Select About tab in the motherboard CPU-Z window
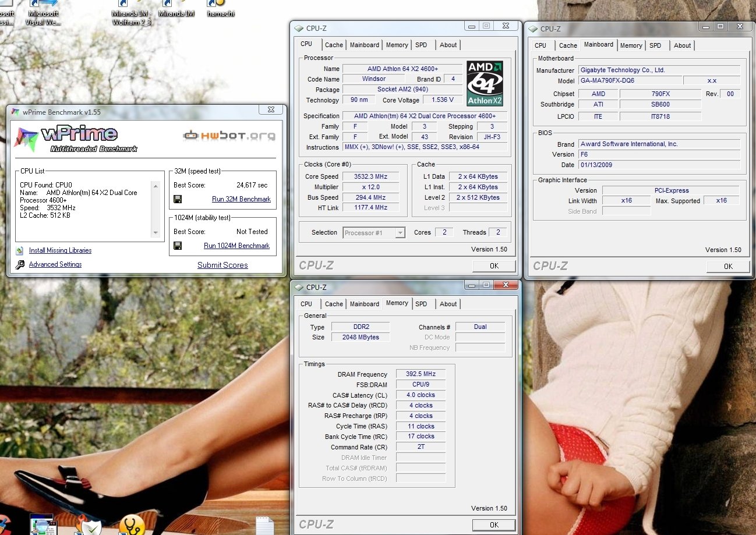The width and height of the screenshot is (756, 535). click(683, 45)
